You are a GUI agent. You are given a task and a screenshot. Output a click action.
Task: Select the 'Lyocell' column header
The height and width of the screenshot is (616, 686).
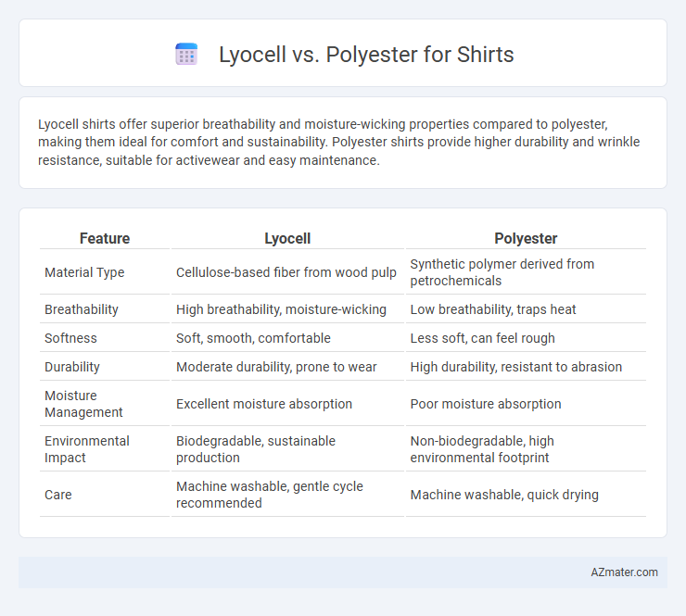point(287,238)
